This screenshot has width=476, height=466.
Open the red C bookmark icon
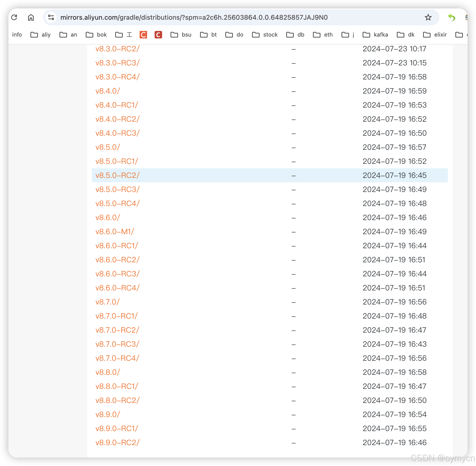[x=158, y=35]
